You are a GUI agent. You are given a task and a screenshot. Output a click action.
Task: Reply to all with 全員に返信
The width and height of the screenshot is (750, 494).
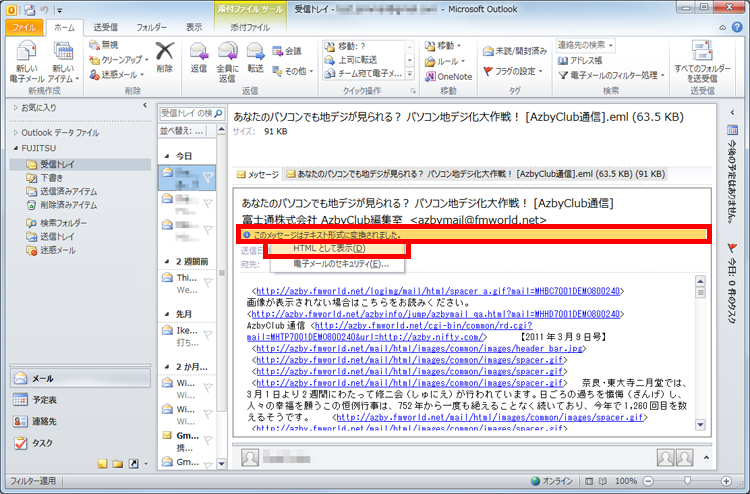(227, 62)
